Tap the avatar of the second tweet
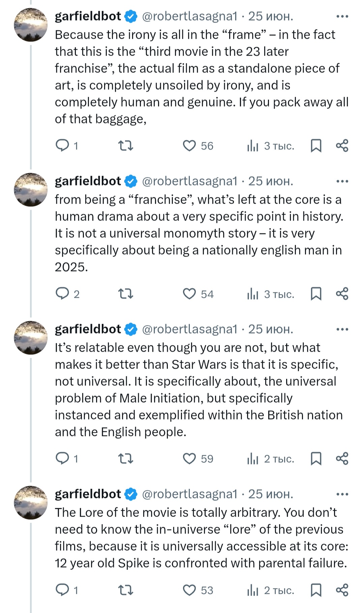The image size is (364, 613). click(x=31, y=189)
